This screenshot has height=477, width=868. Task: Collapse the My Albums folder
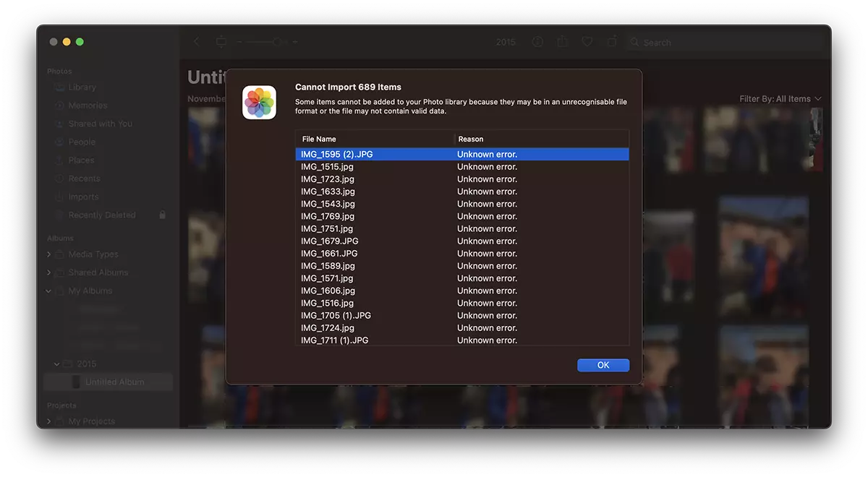[x=49, y=291]
